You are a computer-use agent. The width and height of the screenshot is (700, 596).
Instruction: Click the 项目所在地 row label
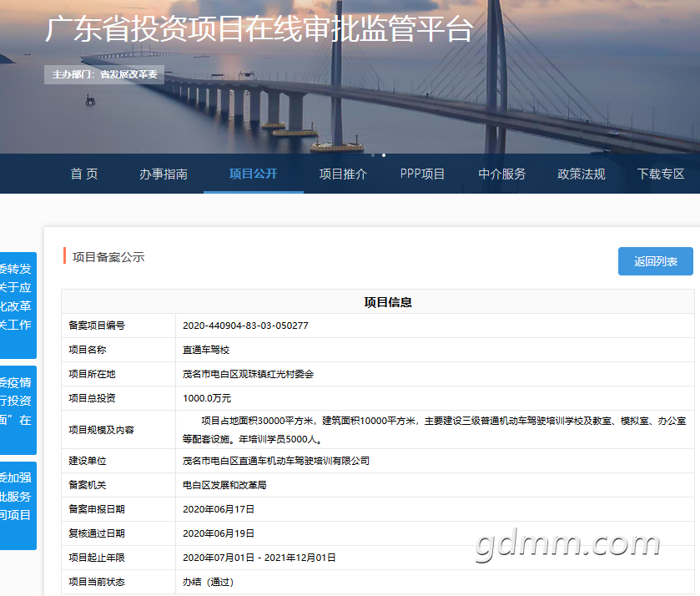[x=92, y=374]
